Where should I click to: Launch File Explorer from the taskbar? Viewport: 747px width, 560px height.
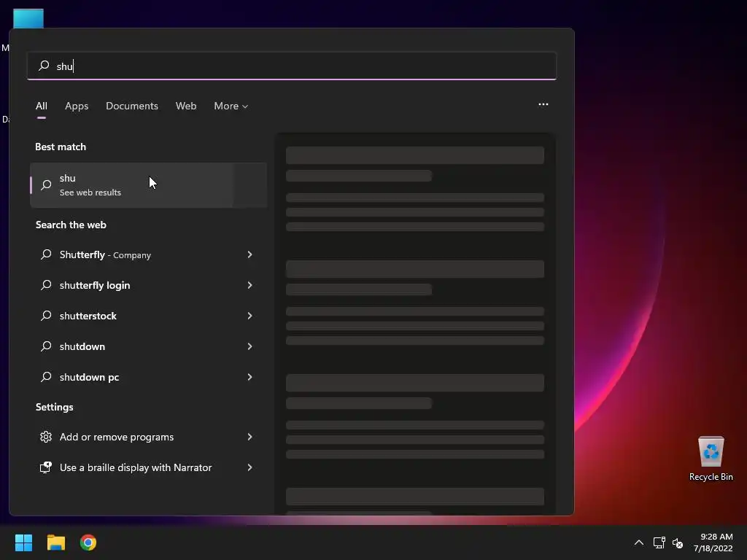pos(55,542)
